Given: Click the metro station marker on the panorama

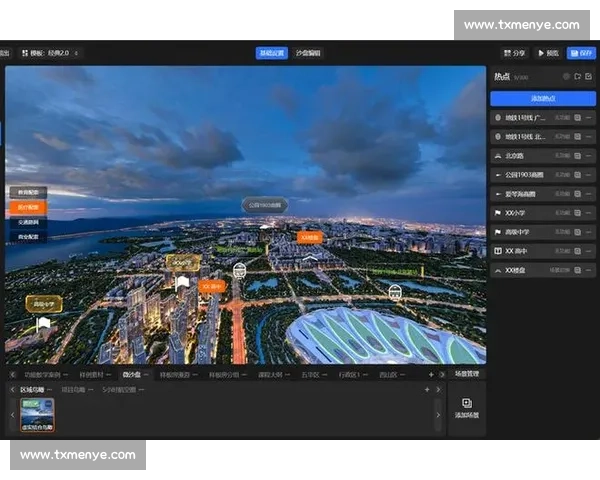Looking at the screenshot, I should click(x=239, y=269).
